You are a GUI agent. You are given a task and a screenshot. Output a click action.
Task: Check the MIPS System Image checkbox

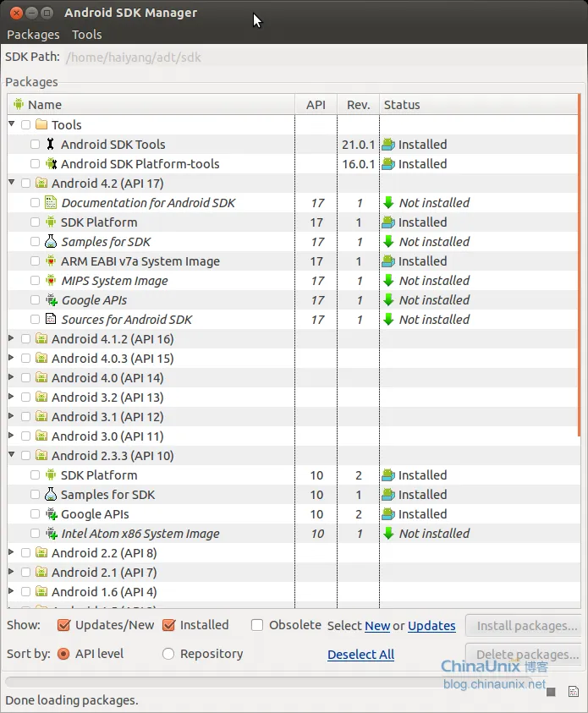click(35, 281)
